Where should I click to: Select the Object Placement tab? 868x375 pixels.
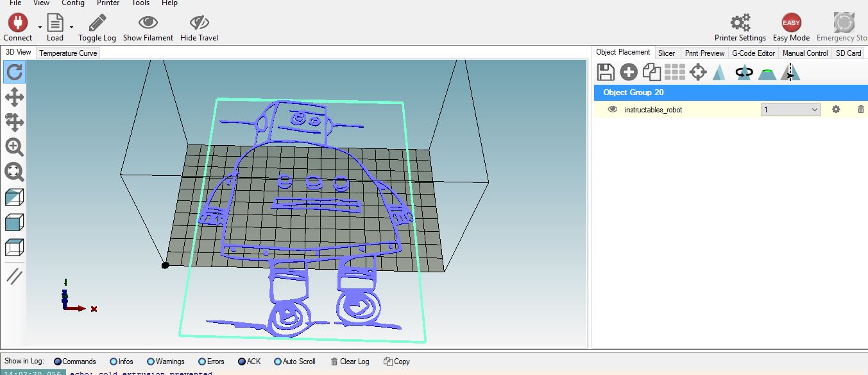pos(623,53)
